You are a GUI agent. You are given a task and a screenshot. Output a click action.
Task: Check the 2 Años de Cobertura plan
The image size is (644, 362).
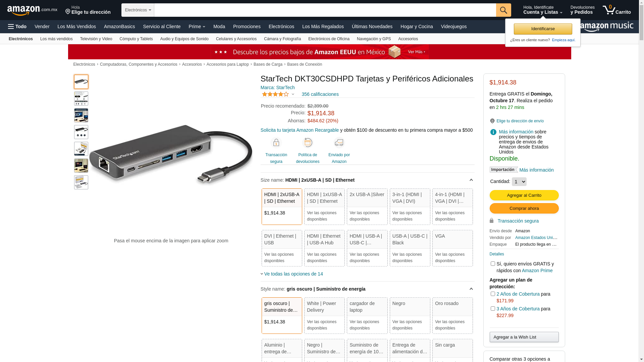tap(493, 294)
